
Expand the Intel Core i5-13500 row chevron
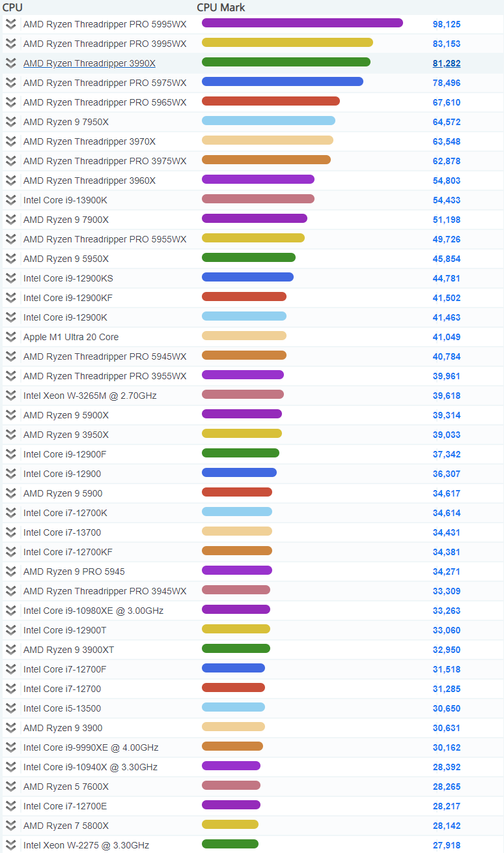[10, 708]
